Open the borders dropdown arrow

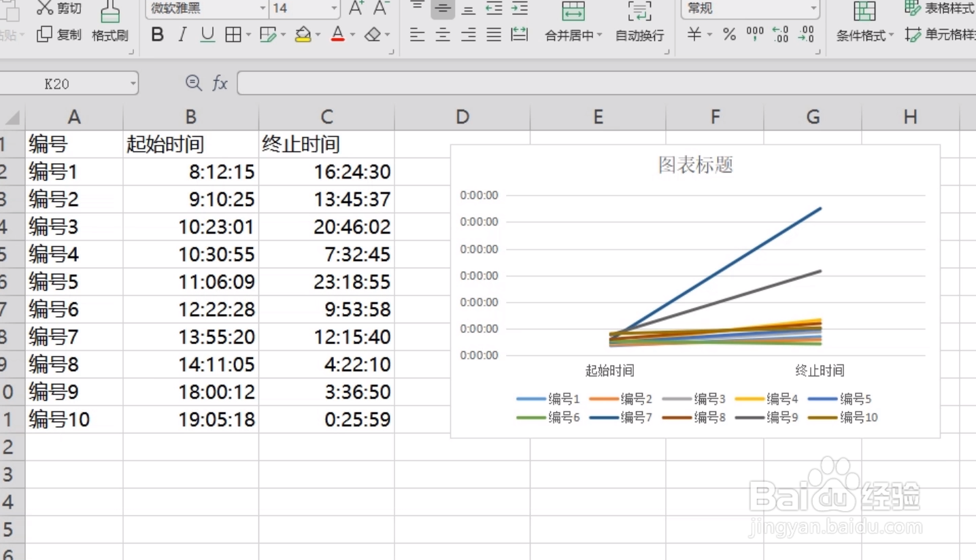pos(248,35)
